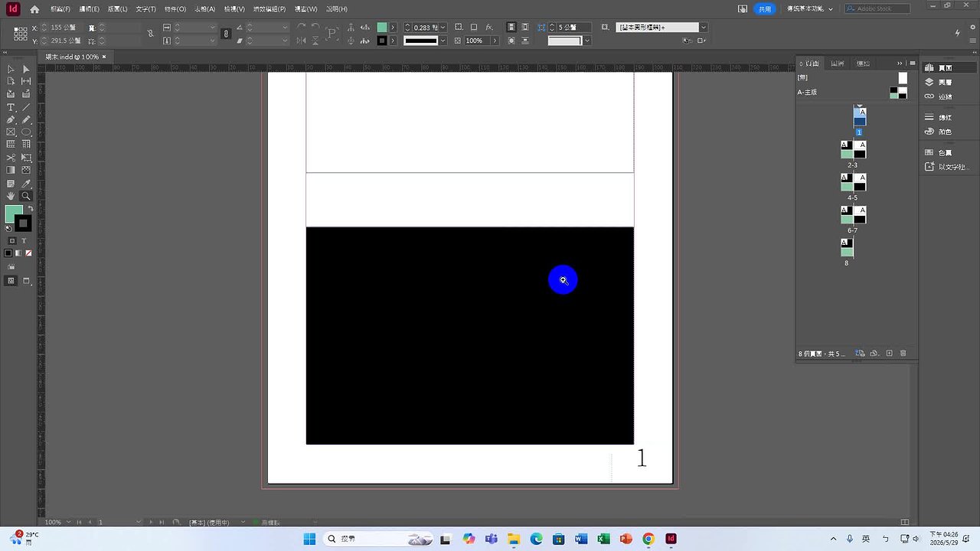980x551 pixels.
Task: Click the green fill swatch in control bar
Action: [x=382, y=28]
